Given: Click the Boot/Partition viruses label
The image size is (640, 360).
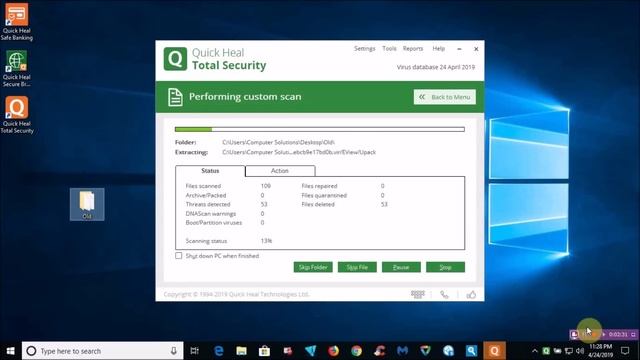Looking at the screenshot, I should pos(213,222).
